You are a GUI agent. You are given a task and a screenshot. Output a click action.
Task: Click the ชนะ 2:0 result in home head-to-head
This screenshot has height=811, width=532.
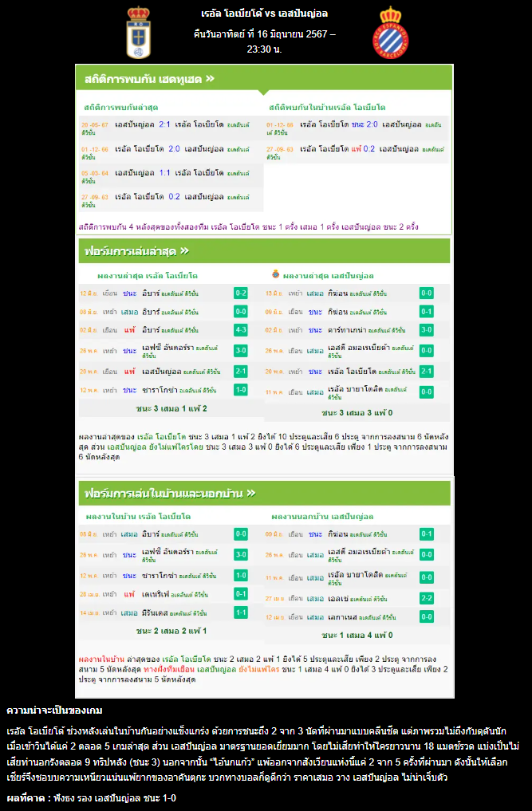(x=365, y=124)
